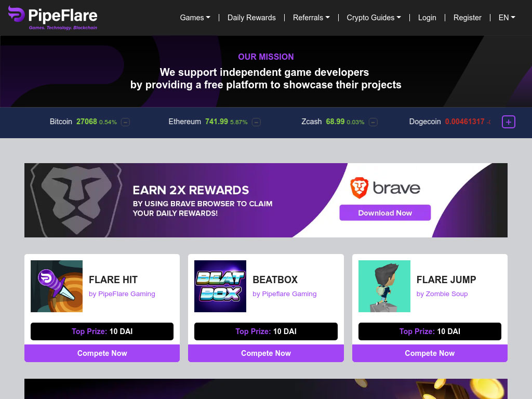Click the Top Prize bar of Beatbox
This screenshot has height=399, width=532.
(266, 331)
